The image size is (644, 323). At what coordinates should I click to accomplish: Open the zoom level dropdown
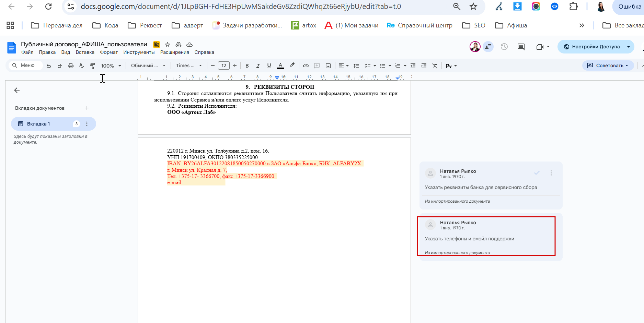click(111, 66)
